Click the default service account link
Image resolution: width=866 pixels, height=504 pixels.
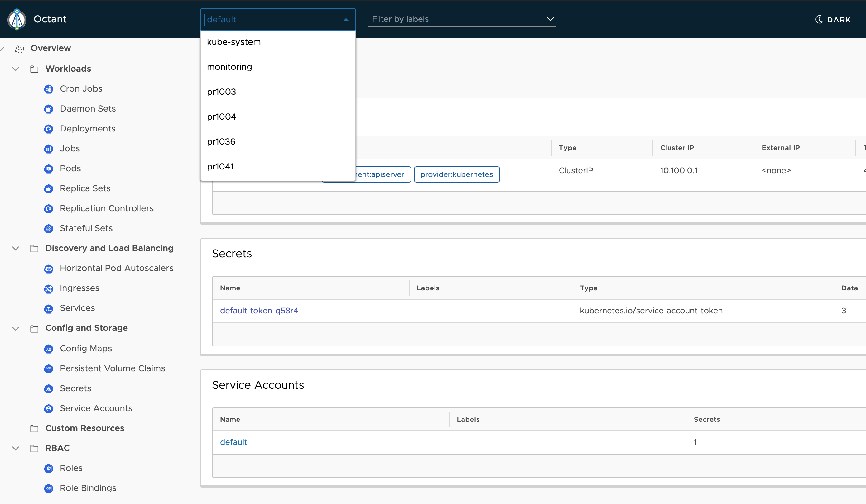pyautogui.click(x=233, y=442)
